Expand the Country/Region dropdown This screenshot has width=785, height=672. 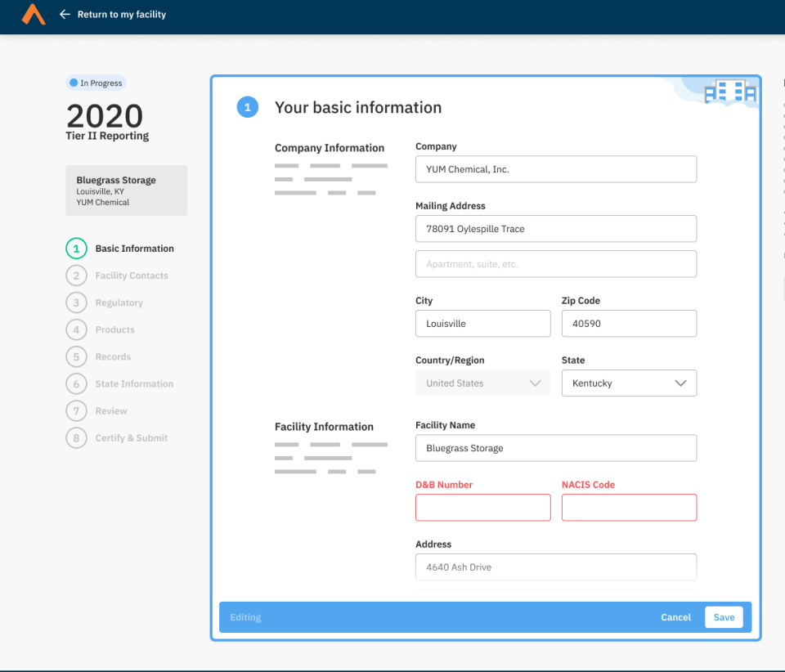[x=482, y=383]
